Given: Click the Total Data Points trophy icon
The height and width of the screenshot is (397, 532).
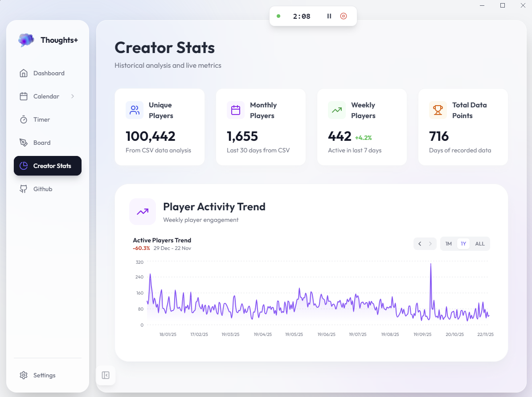Looking at the screenshot, I should click(438, 110).
